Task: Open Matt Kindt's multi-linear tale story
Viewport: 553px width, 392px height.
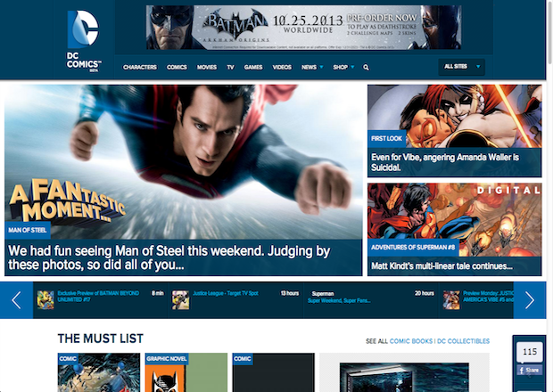Action: pyautogui.click(x=442, y=266)
